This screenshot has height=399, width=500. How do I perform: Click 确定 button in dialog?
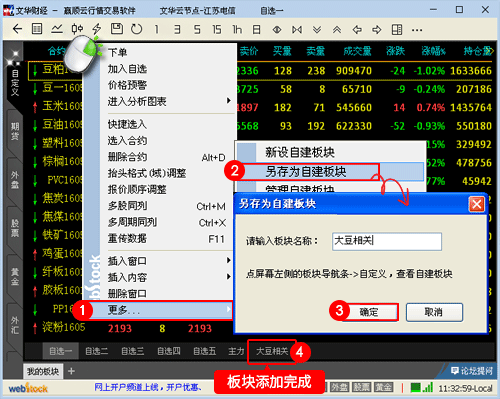pyautogui.click(x=369, y=312)
